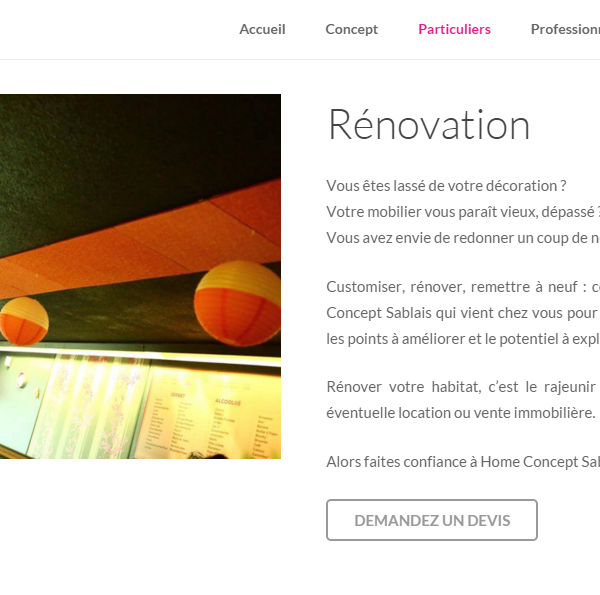
Task: Open the renovation photo with lanterns
Action: (140, 276)
